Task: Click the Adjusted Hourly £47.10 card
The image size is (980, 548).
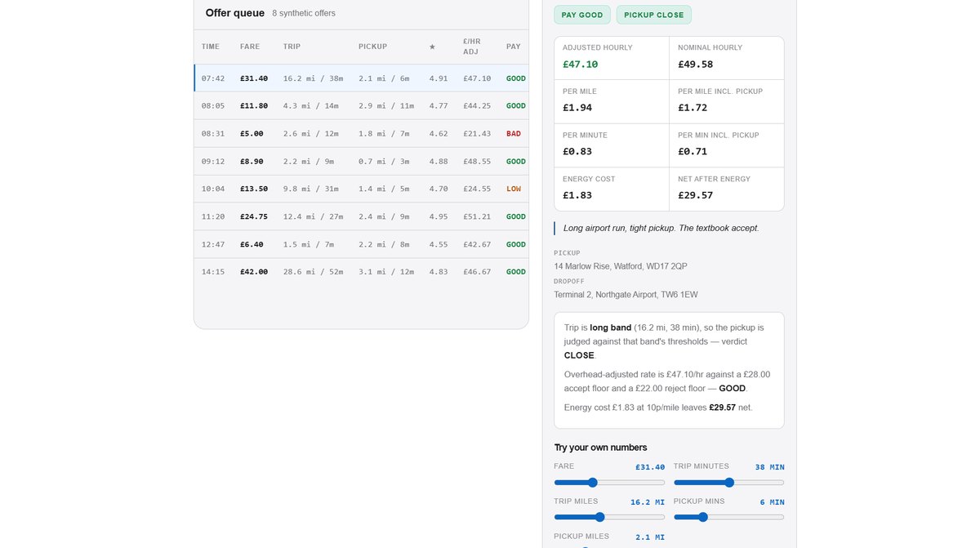Action: pyautogui.click(x=612, y=58)
